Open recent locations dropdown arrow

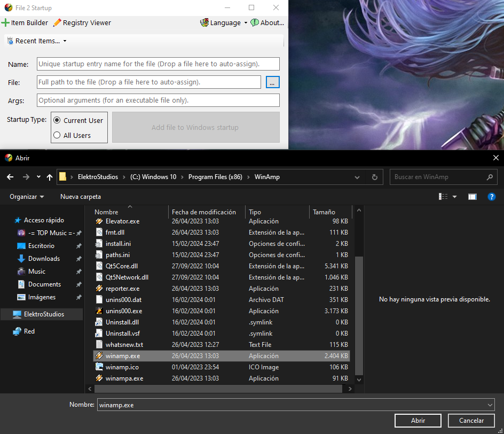[x=38, y=176]
